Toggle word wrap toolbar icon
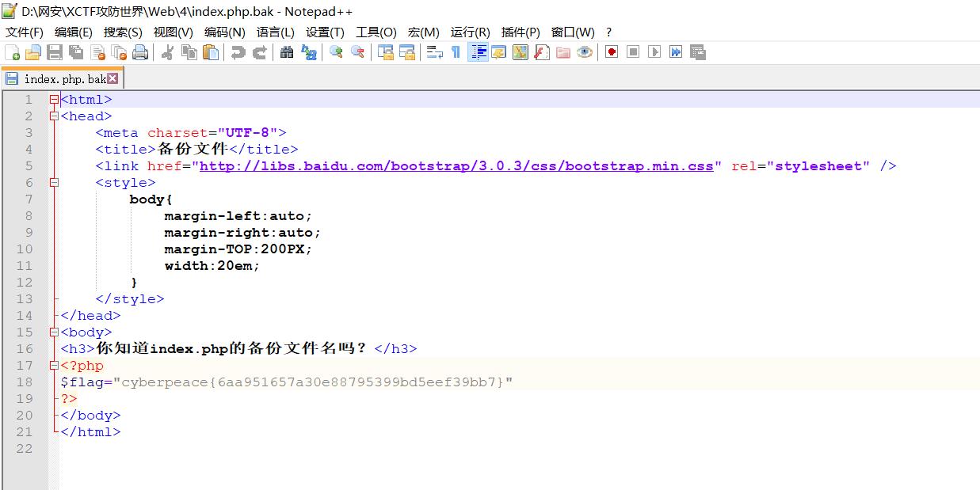Screen dimensions: 980x490 point(434,52)
